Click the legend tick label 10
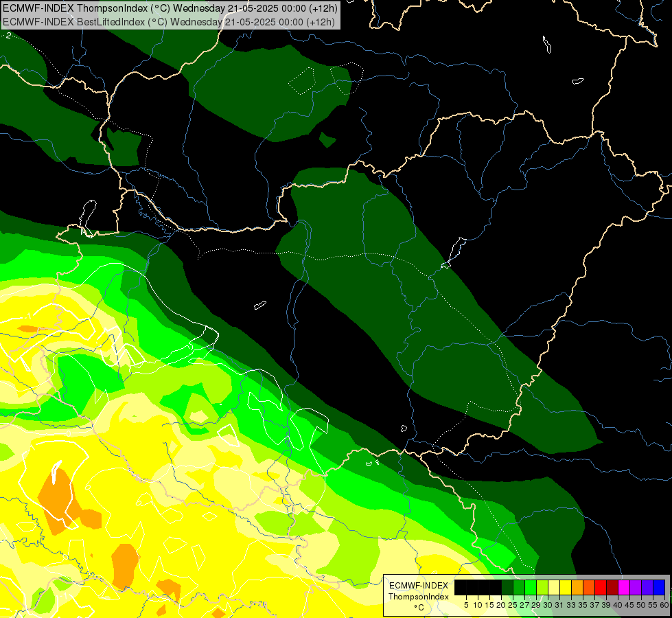This screenshot has width=672, height=618. point(478,605)
